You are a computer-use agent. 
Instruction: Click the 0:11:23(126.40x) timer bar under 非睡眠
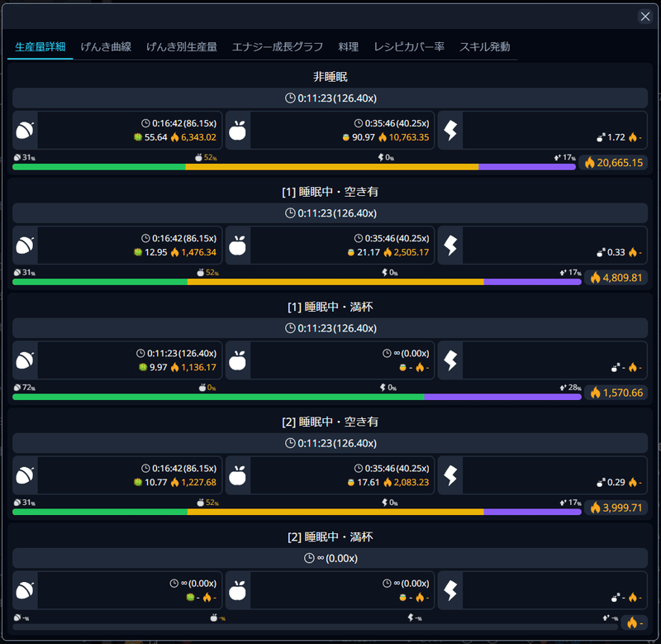tap(330, 98)
